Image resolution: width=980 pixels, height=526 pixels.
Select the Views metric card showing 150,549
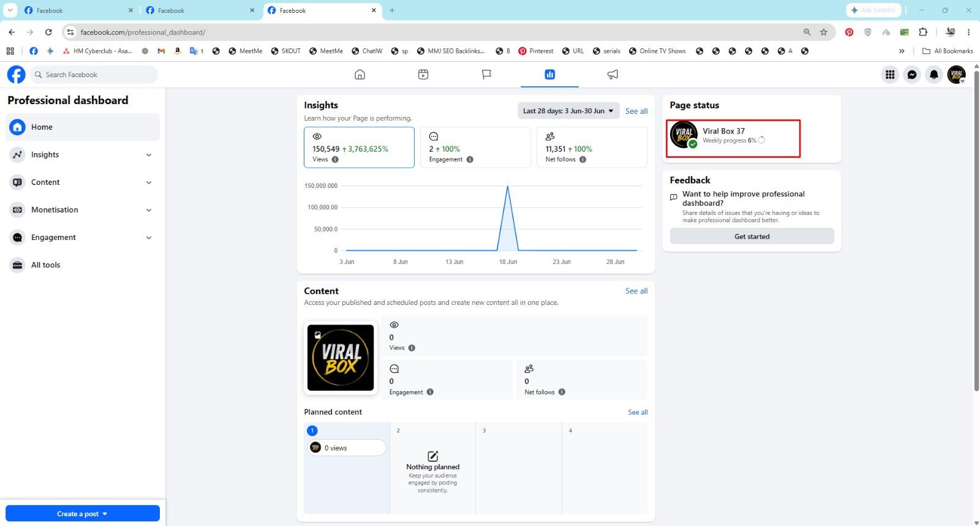point(359,147)
